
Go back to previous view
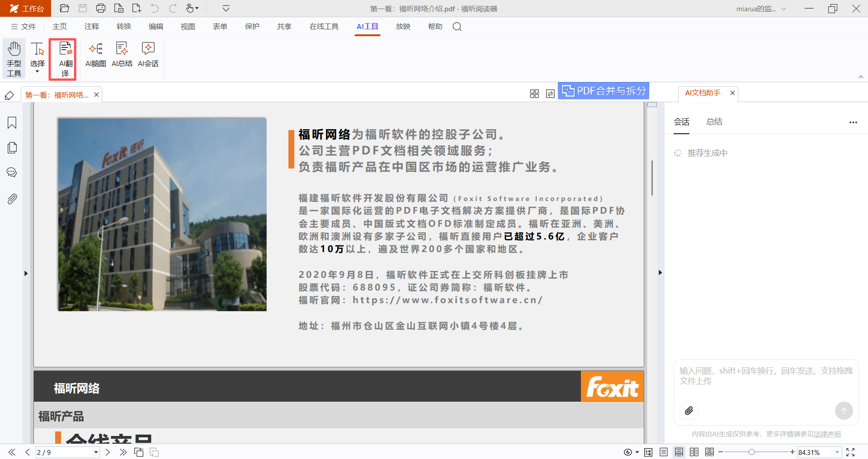[x=139, y=452]
